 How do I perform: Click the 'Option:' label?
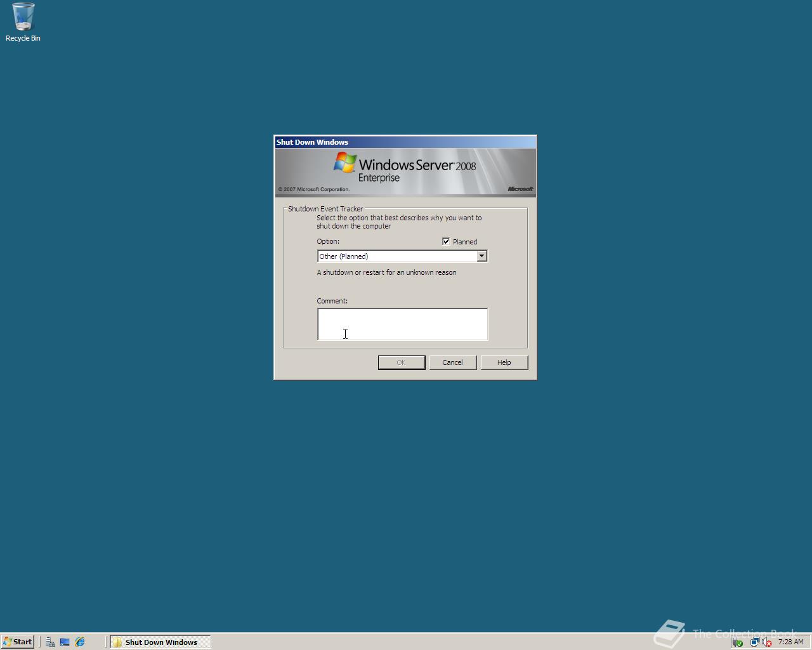pyautogui.click(x=328, y=241)
